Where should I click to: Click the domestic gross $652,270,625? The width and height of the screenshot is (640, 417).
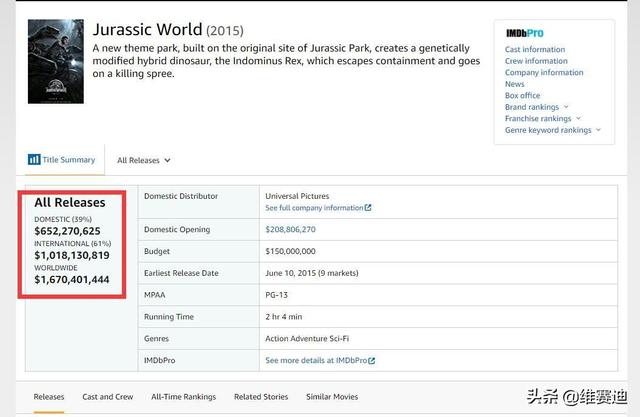click(x=67, y=231)
